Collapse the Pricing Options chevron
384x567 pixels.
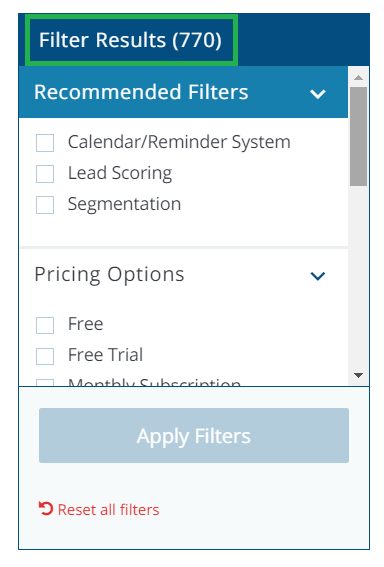[x=318, y=276]
